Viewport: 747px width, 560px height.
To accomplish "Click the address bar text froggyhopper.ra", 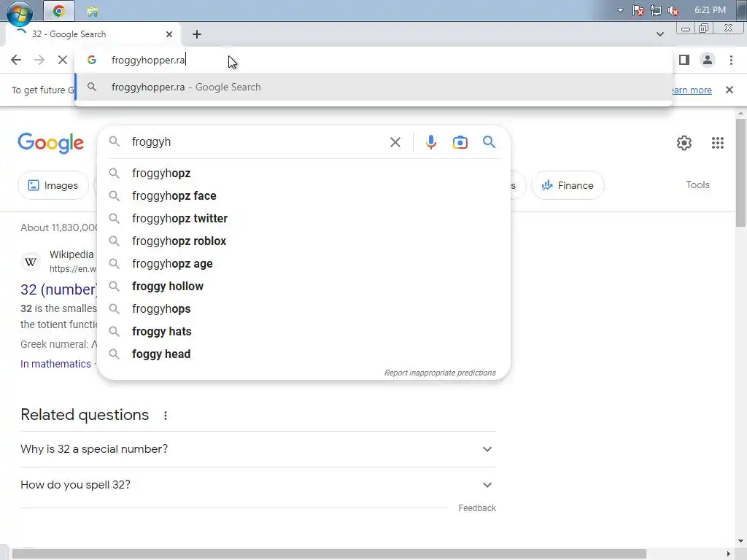I will click(148, 60).
